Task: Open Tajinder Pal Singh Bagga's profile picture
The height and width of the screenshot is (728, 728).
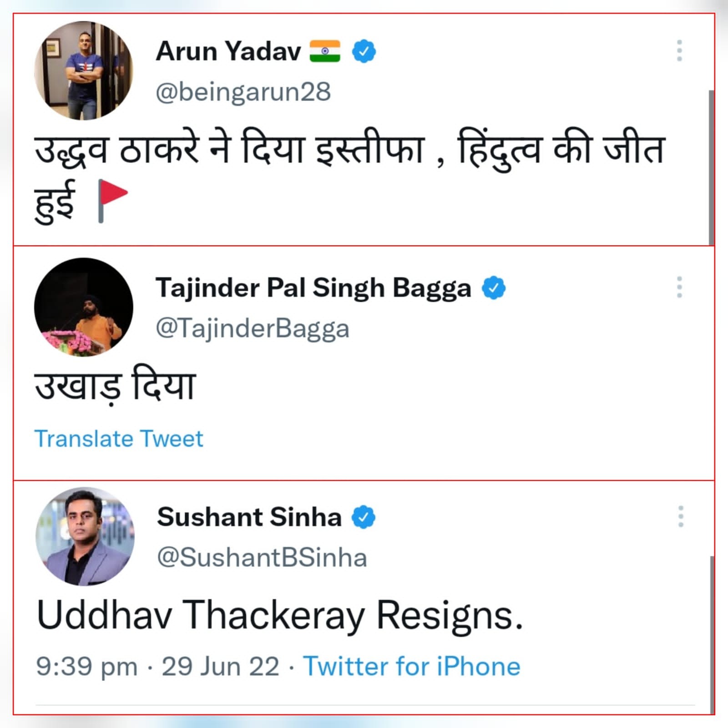Action: pyautogui.click(x=84, y=307)
